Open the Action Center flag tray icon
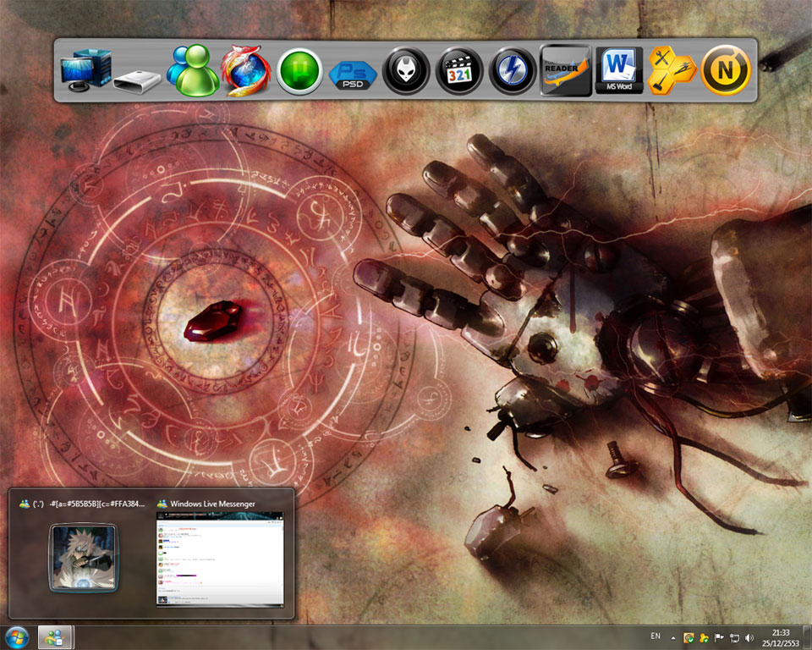 click(x=719, y=638)
